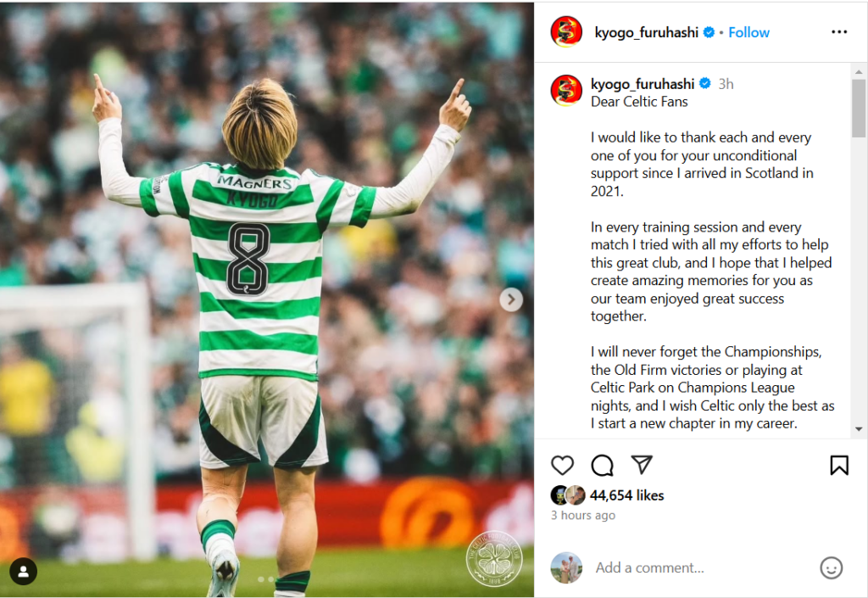Click the caption scrollbar thumb
The height and width of the screenshot is (598, 868).
click(859, 108)
